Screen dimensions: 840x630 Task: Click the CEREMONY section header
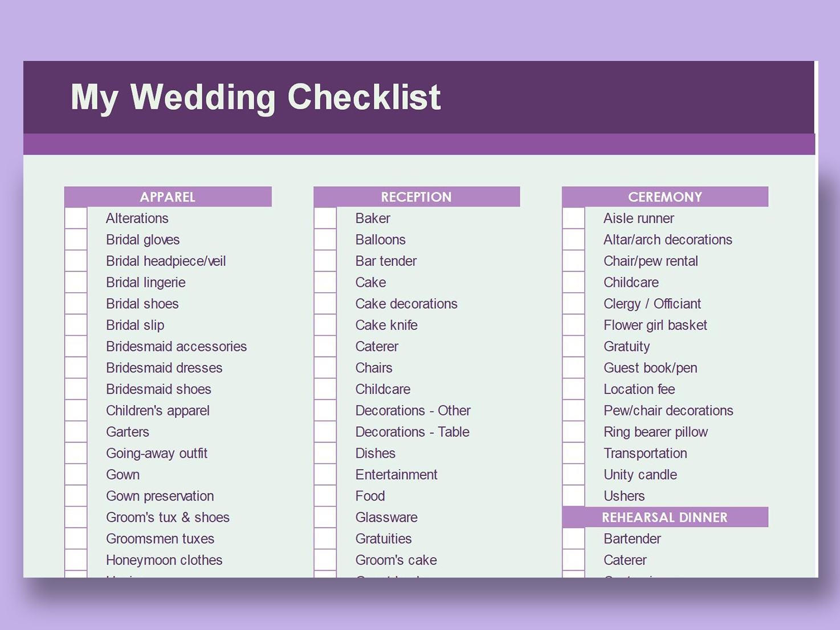pos(665,197)
